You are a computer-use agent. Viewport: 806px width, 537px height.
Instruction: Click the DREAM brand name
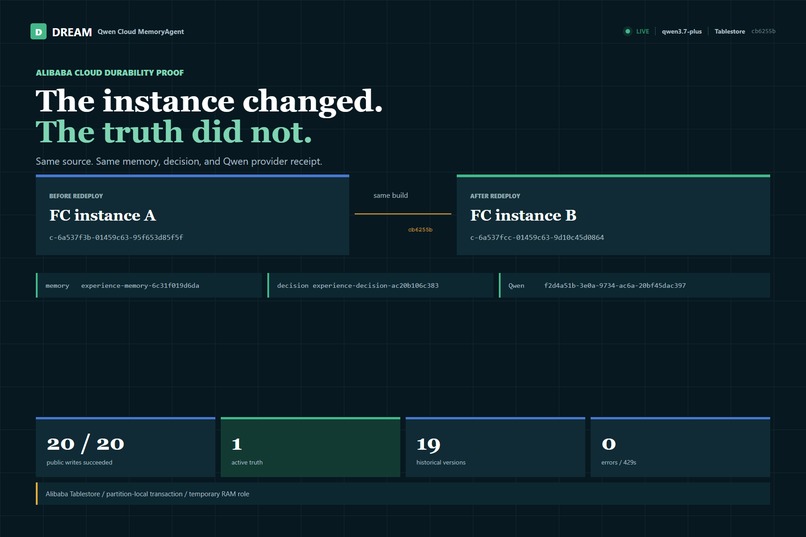tap(72, 32)
